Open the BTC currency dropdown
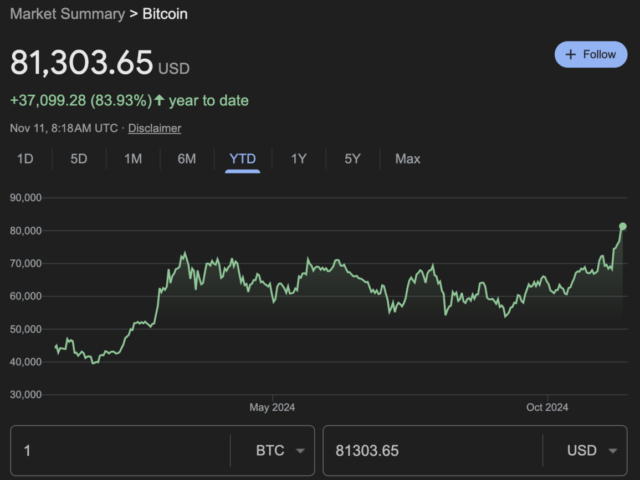640x480 pixels. pos(281,451)
